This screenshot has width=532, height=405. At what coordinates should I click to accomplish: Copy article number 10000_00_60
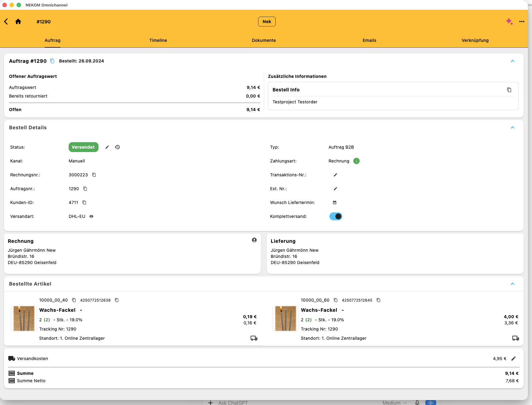pos(336,300)
